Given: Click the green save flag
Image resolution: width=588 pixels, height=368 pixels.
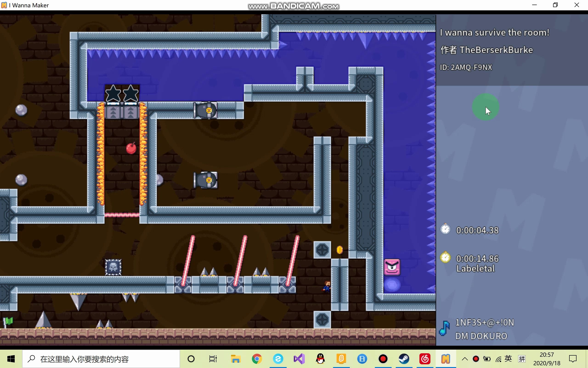Looking at the screenshot, I should pyautogui.click(x=8, y=322).
